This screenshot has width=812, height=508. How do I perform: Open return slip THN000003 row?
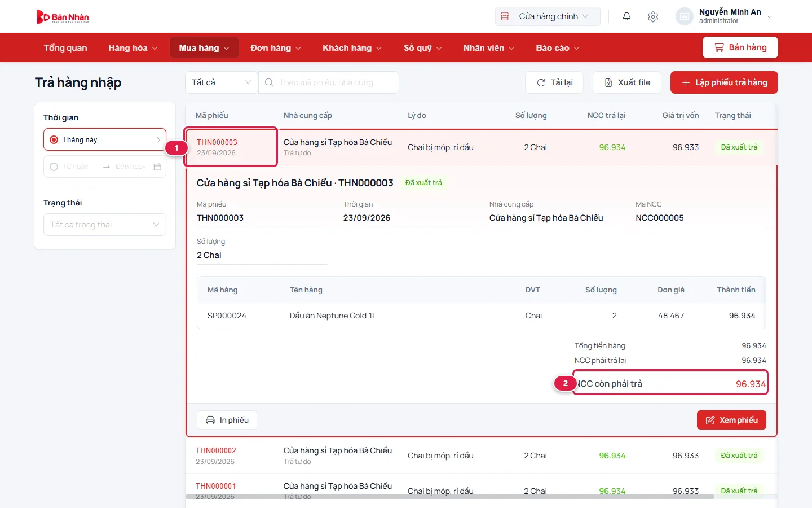pyautogui.click(x=482, y=147)
